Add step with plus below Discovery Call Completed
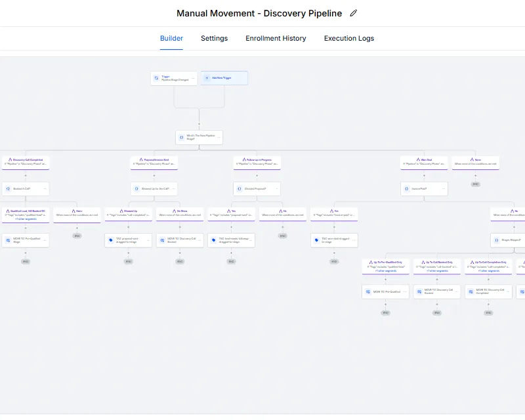The height and width of the screenshot is (420, 525). coord(26,175)
